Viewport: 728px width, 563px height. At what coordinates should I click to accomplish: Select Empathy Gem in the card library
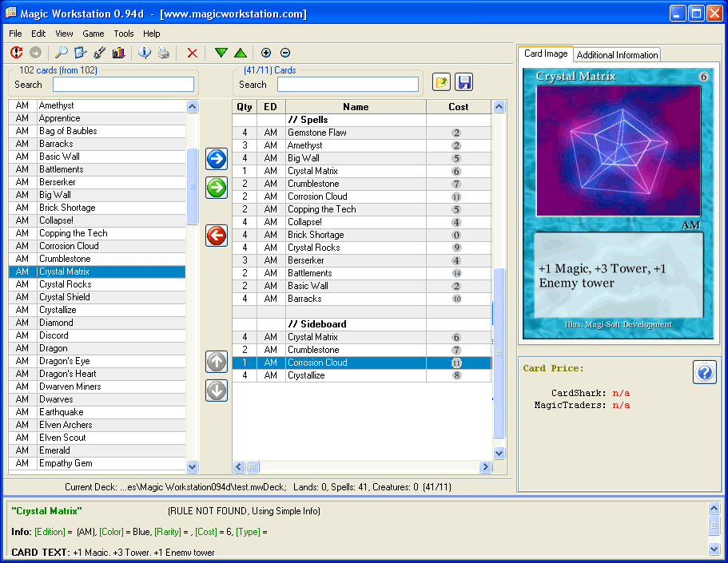[97, 463]
